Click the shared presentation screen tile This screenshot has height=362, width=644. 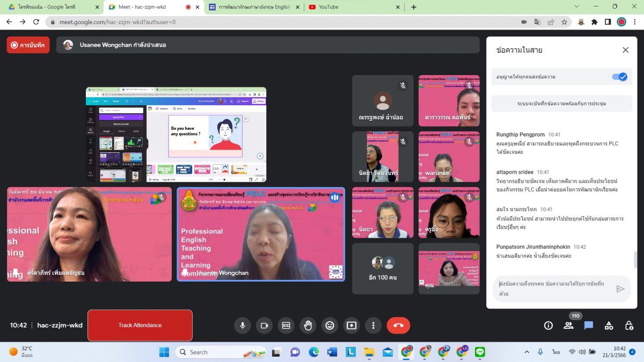point(176,135)
